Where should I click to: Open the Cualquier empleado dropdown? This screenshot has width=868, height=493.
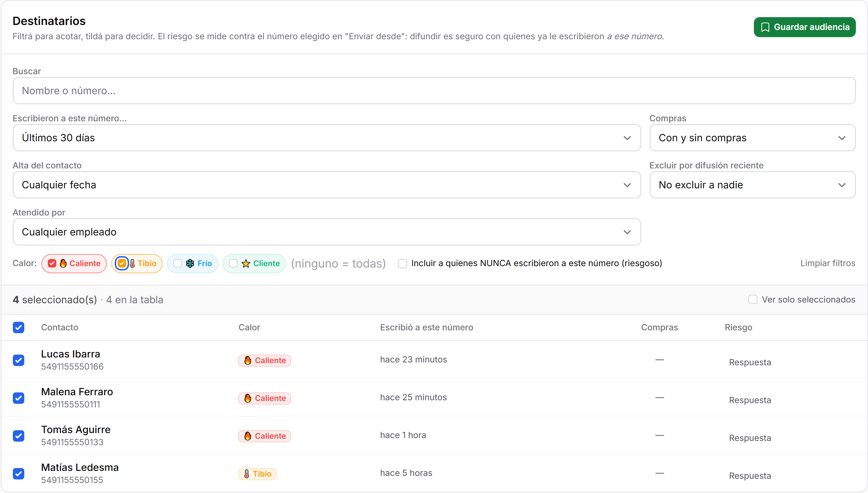click(327, 232)
